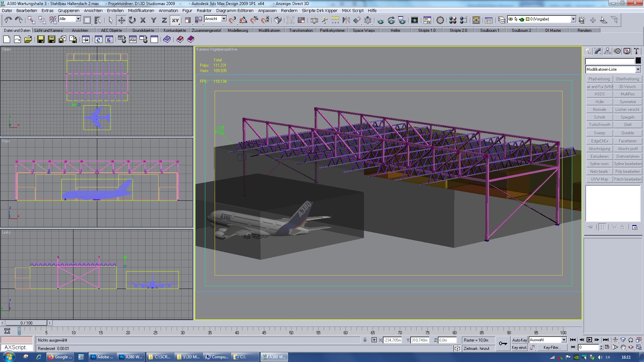Click the black object color swatch
Image resolution: width=644 pixels, height=362 pixels.
pos(638,61)
